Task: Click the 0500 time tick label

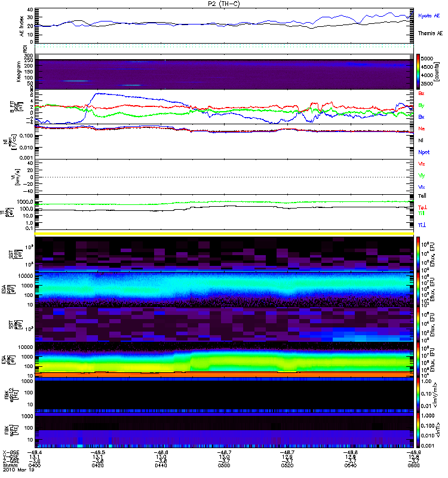Action: (x=224, y=465)
